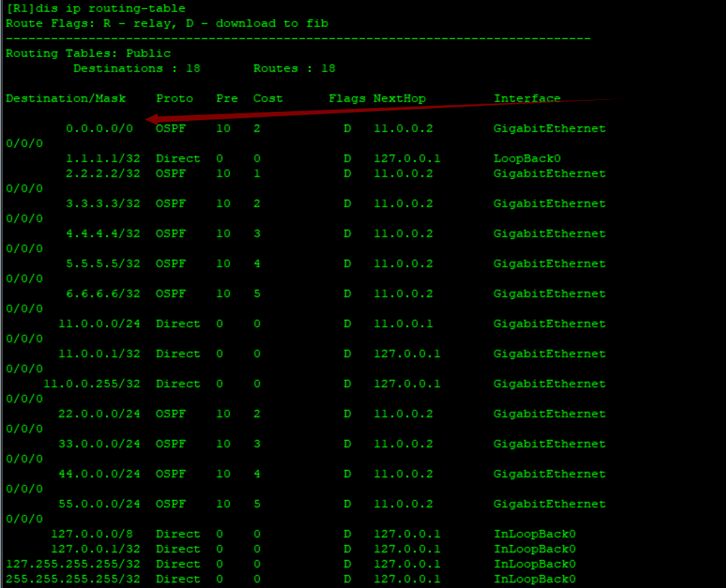This screenshot has height=588, width=726.
Task: Click the GigabitEthernet interface of 55.0.0.0/24
Action: (x=550, y=504)
